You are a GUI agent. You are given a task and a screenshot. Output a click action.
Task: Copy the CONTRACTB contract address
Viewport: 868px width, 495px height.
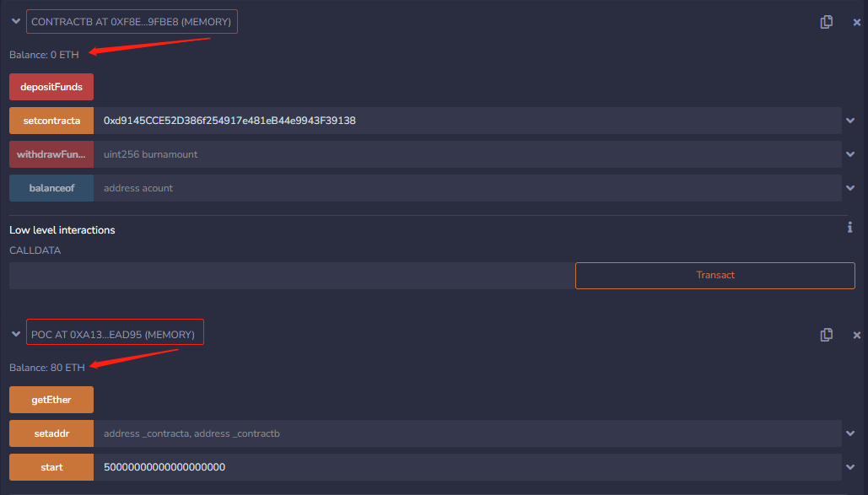pos(827,22)
